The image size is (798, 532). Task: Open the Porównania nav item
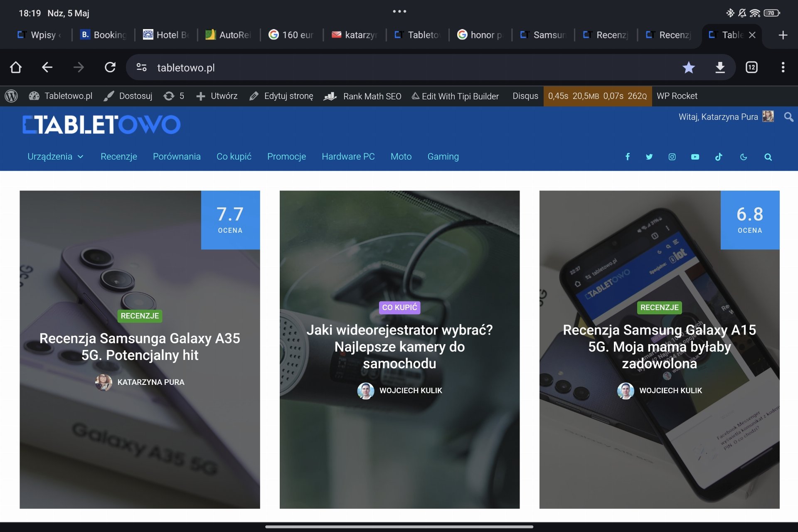click(177, 157)
